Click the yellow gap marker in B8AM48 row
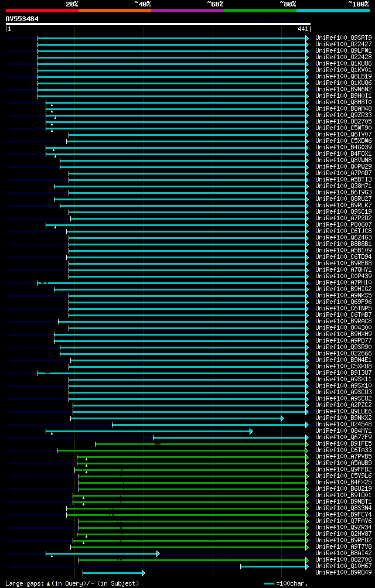 (52, 111)
